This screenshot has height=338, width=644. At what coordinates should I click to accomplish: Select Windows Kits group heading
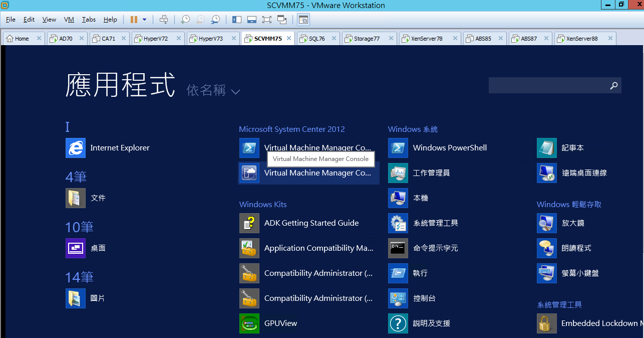click(263, 205)
